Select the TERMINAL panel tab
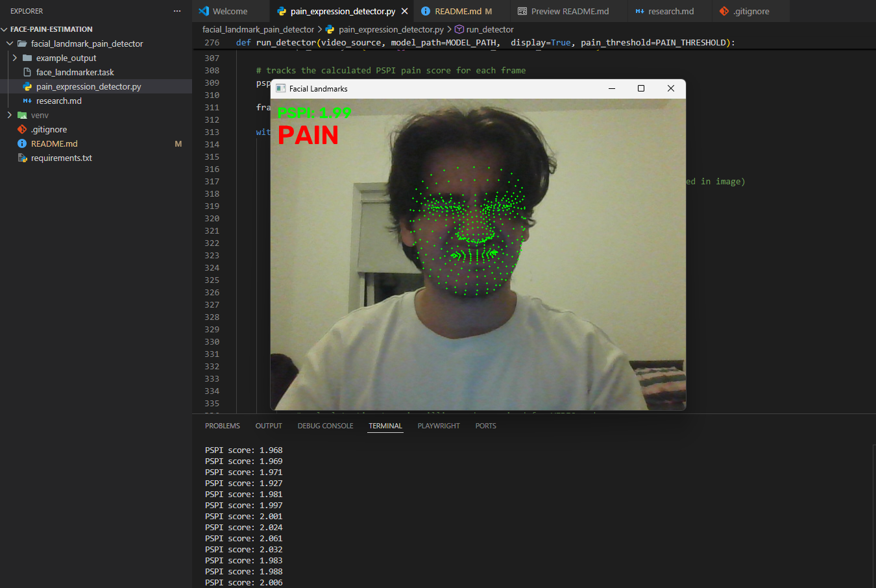 [385, 426]
